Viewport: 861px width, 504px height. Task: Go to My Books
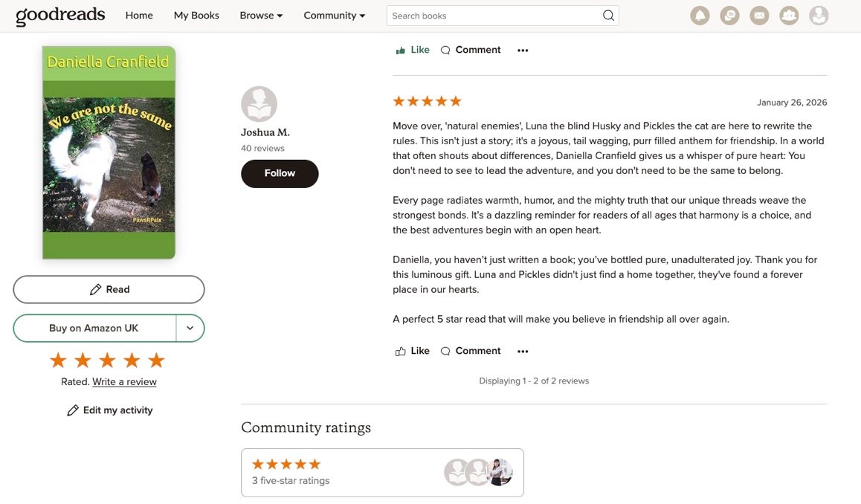click(196, 16)
